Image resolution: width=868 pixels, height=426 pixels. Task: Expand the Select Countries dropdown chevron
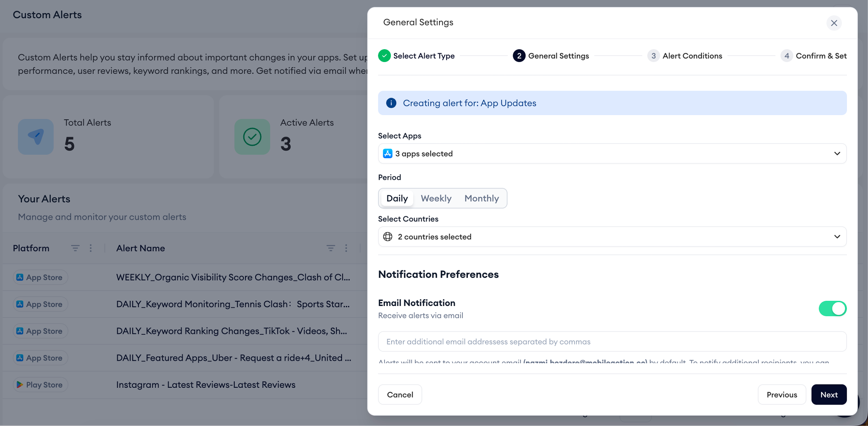837,237
